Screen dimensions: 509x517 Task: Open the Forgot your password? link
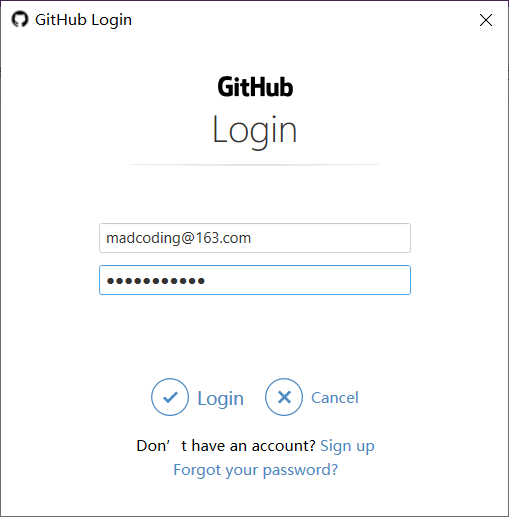[256, 470]
